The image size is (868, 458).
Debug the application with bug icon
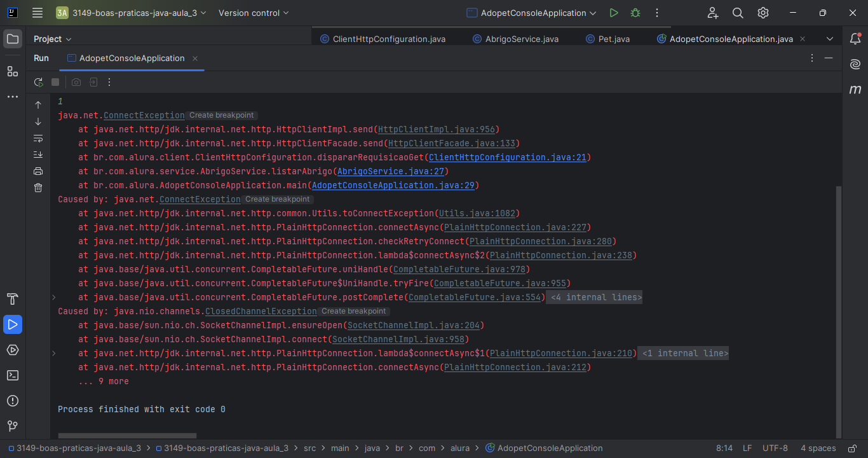(x=635, y=13)
